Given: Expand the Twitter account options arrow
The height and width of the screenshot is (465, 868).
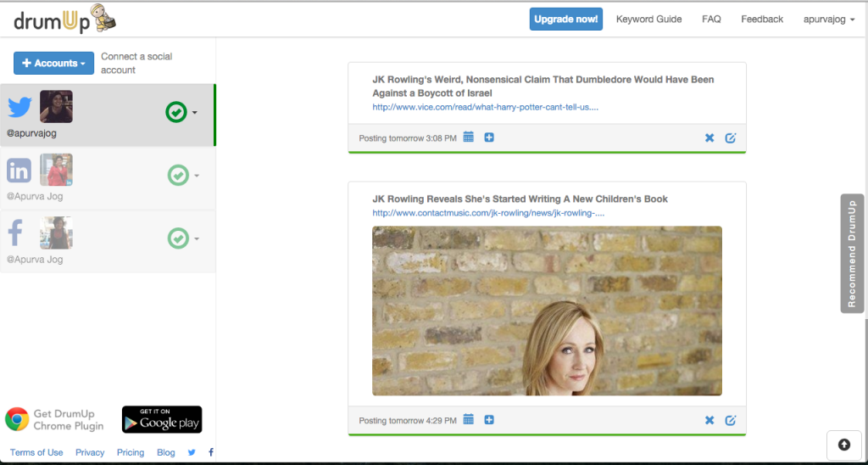Looking at the screenshot, I should point(195,113).
